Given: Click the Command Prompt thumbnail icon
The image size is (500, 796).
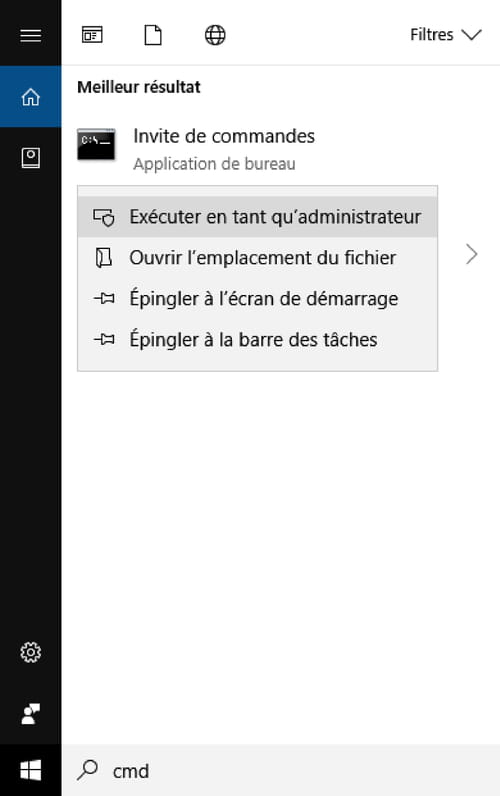Looking at the screenshot, I should (96, 145).
